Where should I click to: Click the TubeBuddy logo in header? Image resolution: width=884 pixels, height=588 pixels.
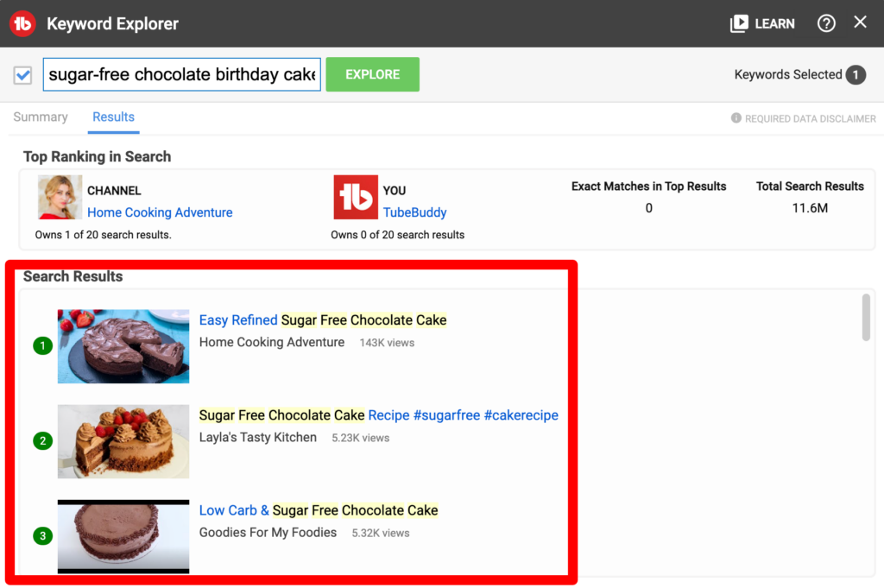tap(22, 23)
